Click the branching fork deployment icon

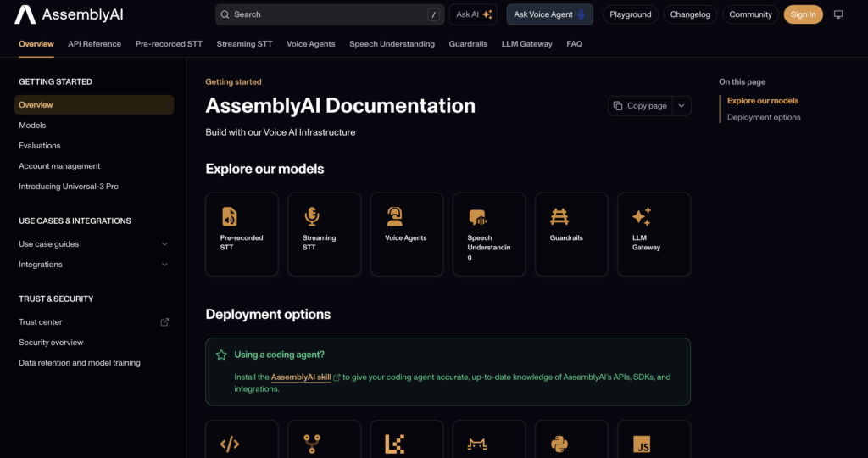click(312, 444)
